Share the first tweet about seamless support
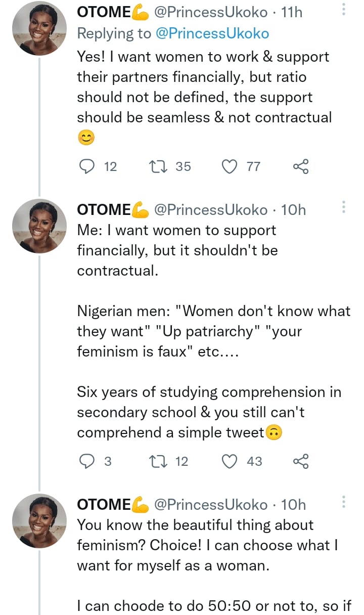 [x=301, y=166]
